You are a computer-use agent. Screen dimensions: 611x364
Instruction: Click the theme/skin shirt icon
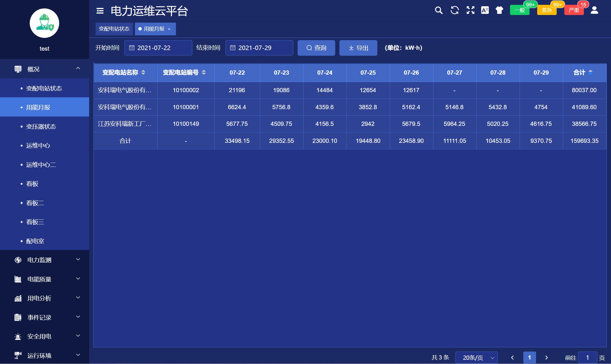499,10
